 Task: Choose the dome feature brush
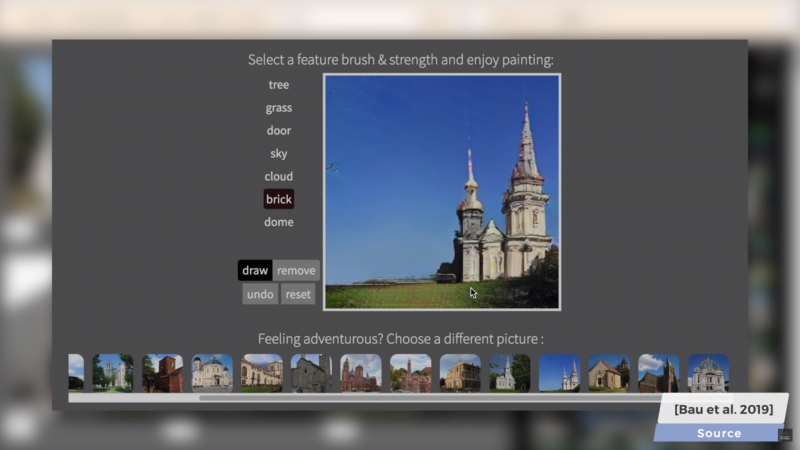point(278,222)
